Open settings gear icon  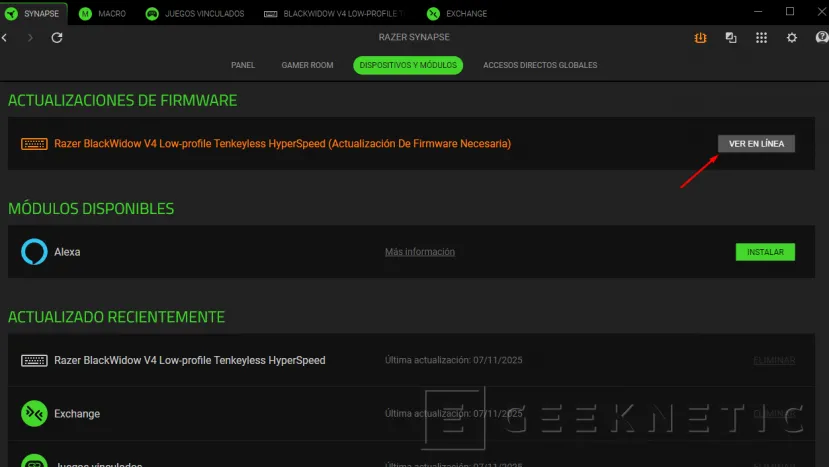[791, 38]
